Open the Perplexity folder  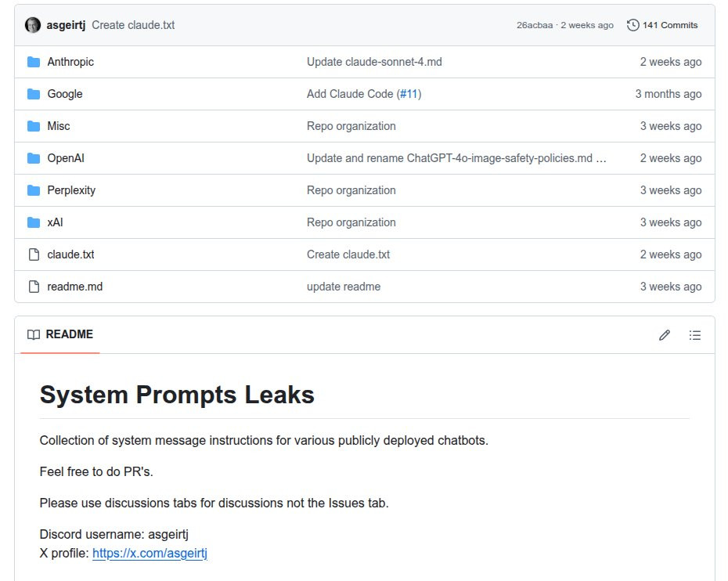(71, 190)
